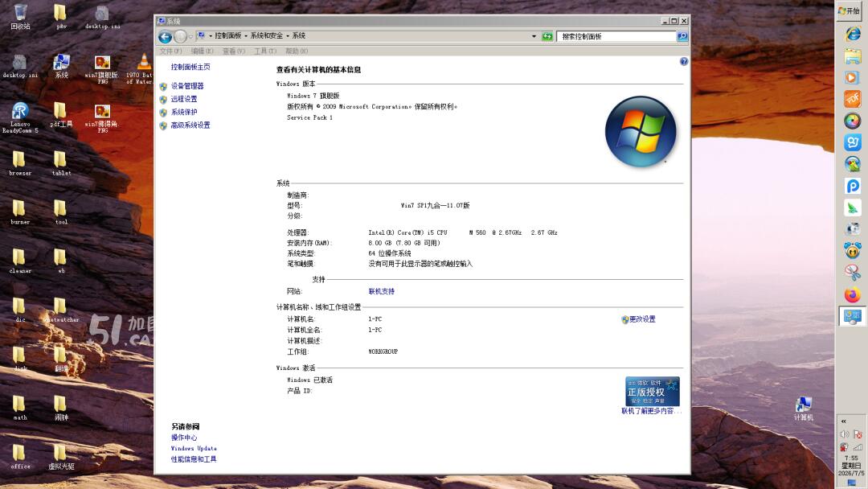868x489 pixels.
Task: Select the cleaner folder on desktop
Action: click(20, 261)
